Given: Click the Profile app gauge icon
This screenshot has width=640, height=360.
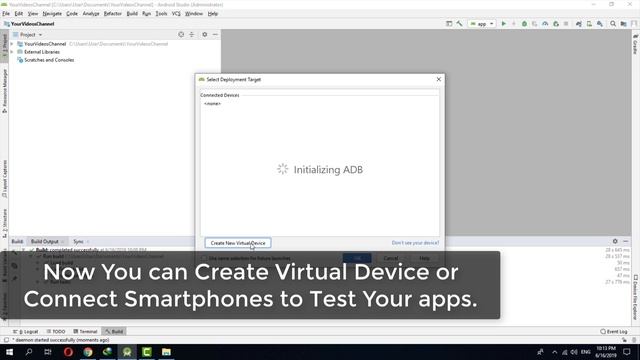Looking at the screenshot, I should click(x=545, y=24).
